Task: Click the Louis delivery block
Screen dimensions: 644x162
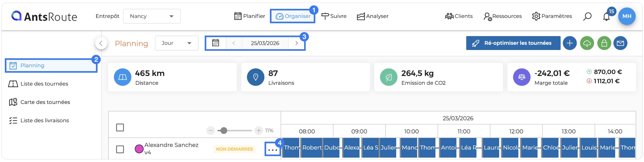Action: point(589,148)
